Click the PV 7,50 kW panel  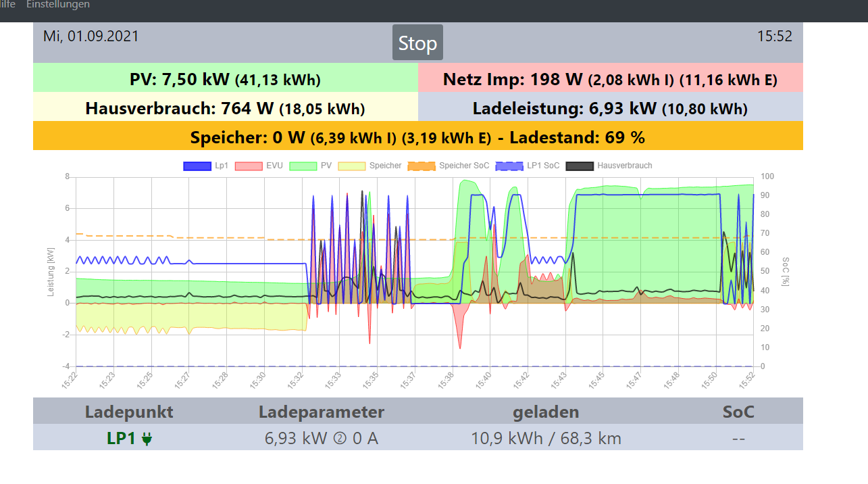pos(225,80)
